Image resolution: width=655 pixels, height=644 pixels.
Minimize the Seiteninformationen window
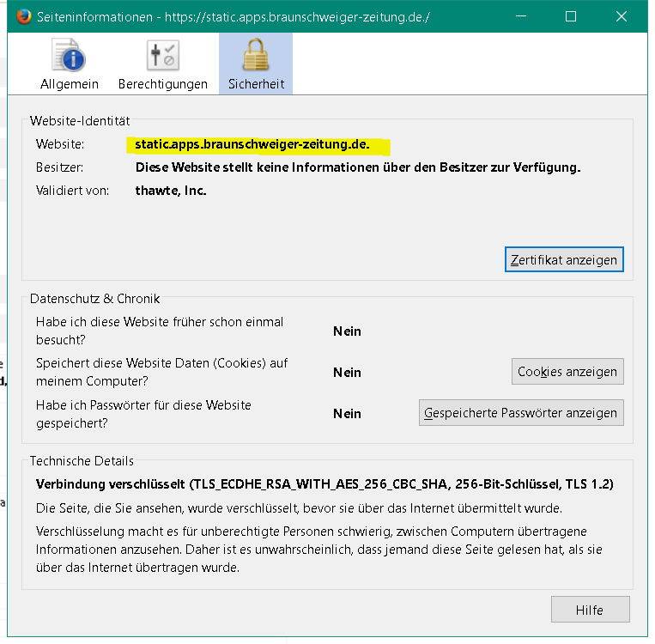pyautogui.click(x=521, y=16)
